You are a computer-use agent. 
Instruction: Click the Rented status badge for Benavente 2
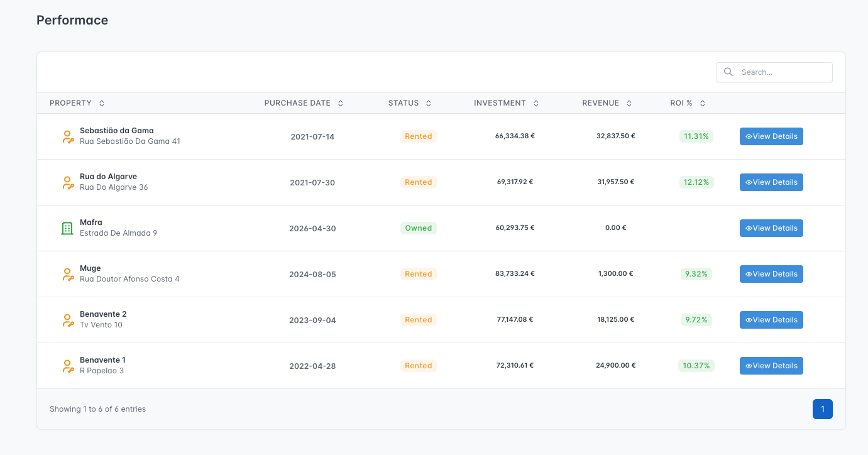click(x=419, y=320)
